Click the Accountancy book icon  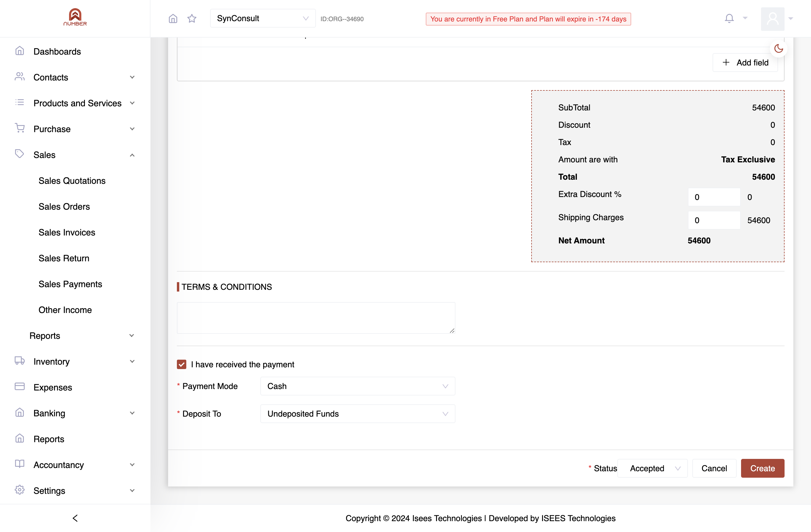20,464
